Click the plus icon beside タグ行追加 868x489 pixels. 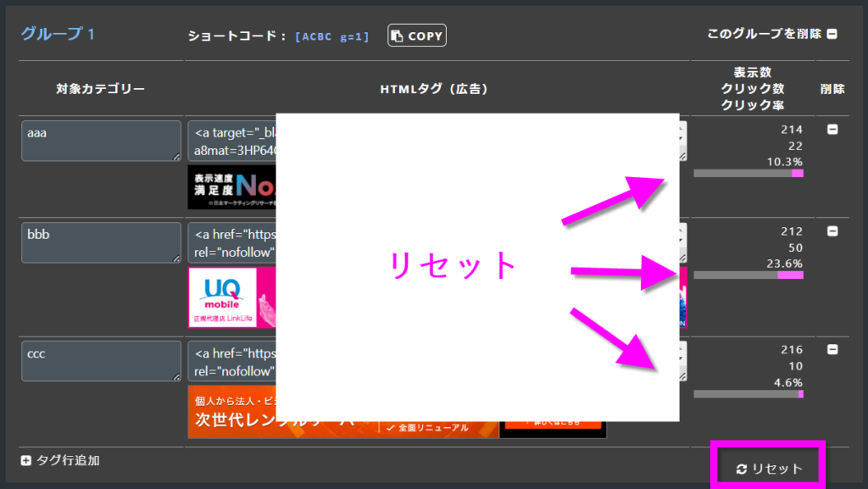[x=26, y=461]
